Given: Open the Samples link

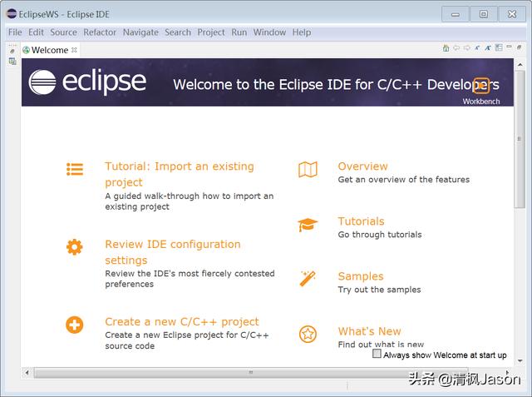Looking at the screenshot, I should (361, 276).
